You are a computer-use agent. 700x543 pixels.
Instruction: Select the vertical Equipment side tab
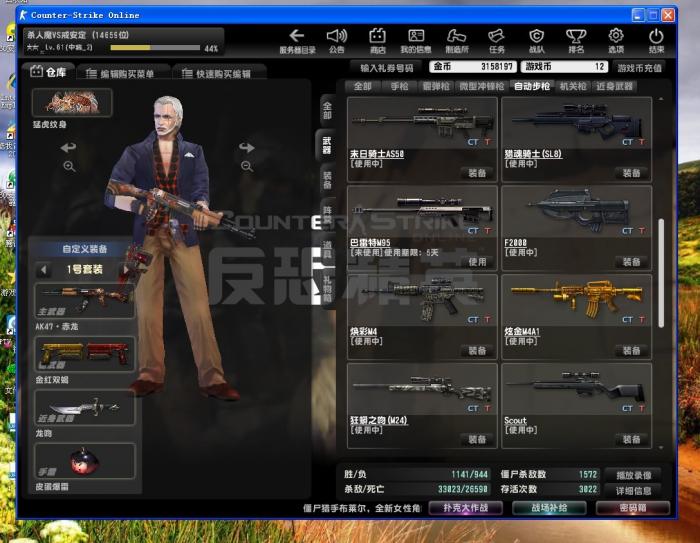[327, 180]
